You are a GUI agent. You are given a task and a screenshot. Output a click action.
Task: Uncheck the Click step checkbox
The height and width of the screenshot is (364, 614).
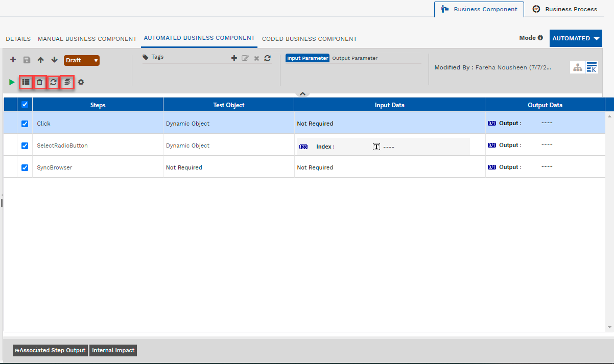[25, 124]
